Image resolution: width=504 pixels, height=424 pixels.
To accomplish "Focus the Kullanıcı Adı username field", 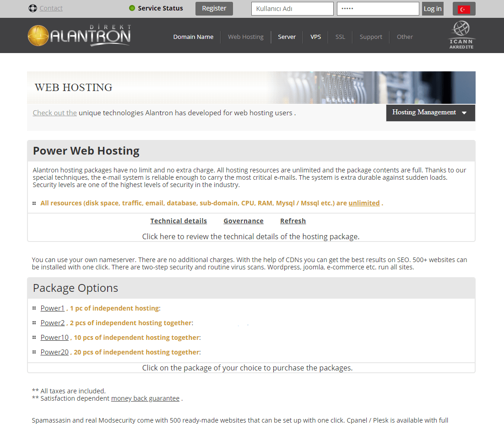I will [293, 9].
